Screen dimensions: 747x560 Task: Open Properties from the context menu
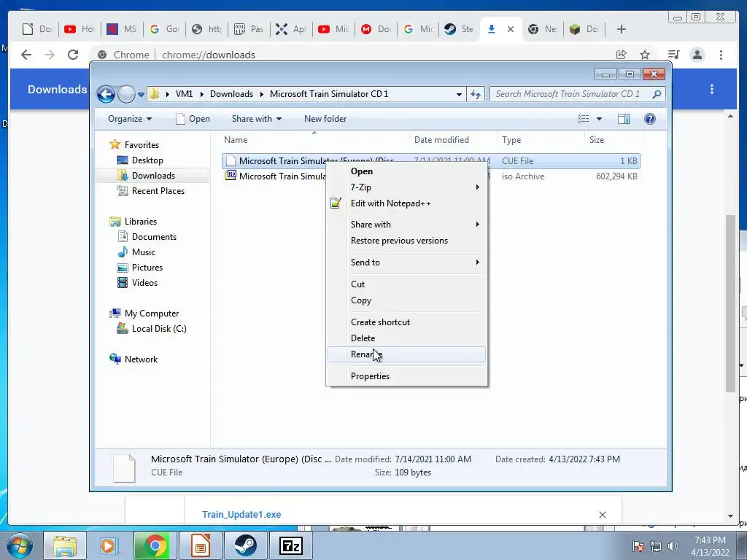(406, 376)
